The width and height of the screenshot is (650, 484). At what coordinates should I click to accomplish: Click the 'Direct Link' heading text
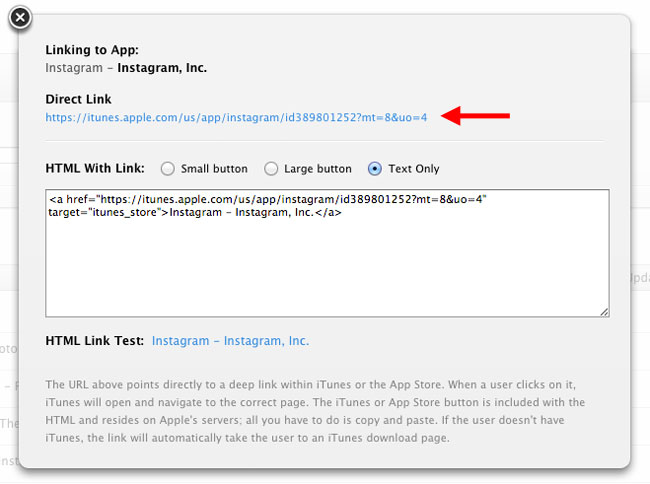click(78, 99)
